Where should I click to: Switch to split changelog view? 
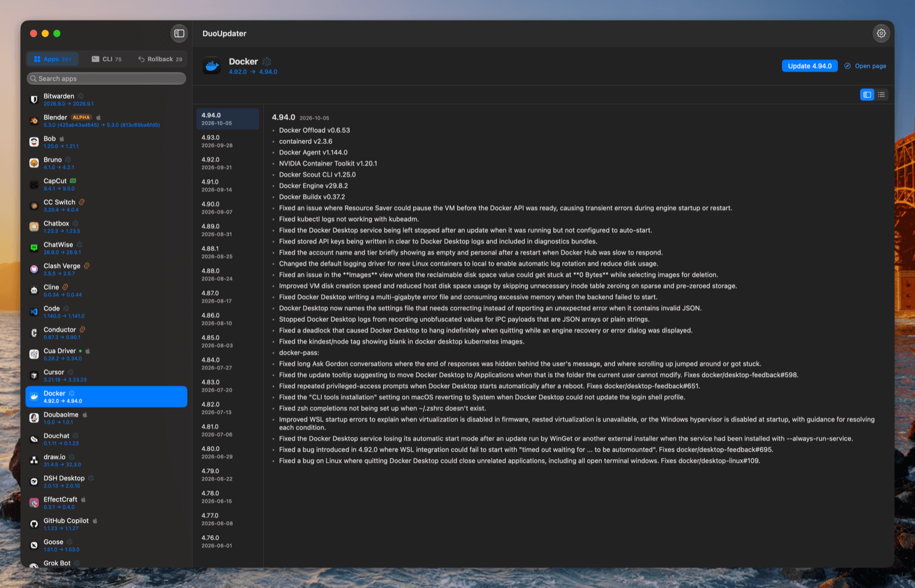867,94
